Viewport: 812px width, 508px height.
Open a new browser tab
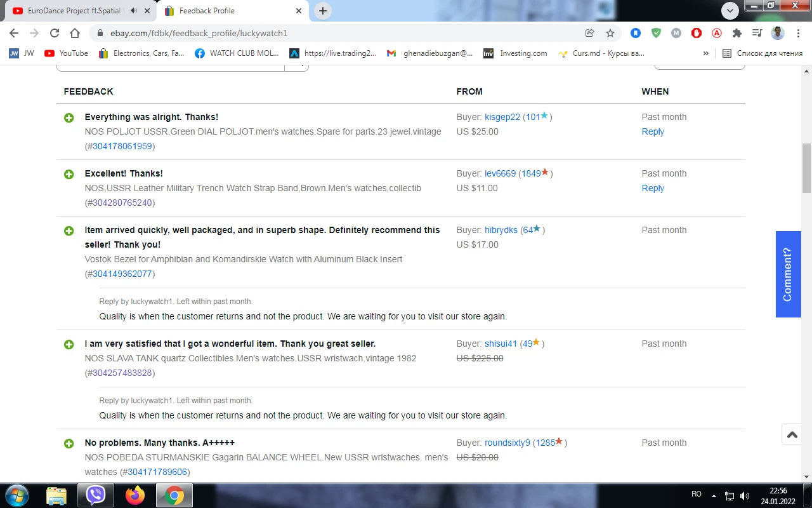click(323, 11)
